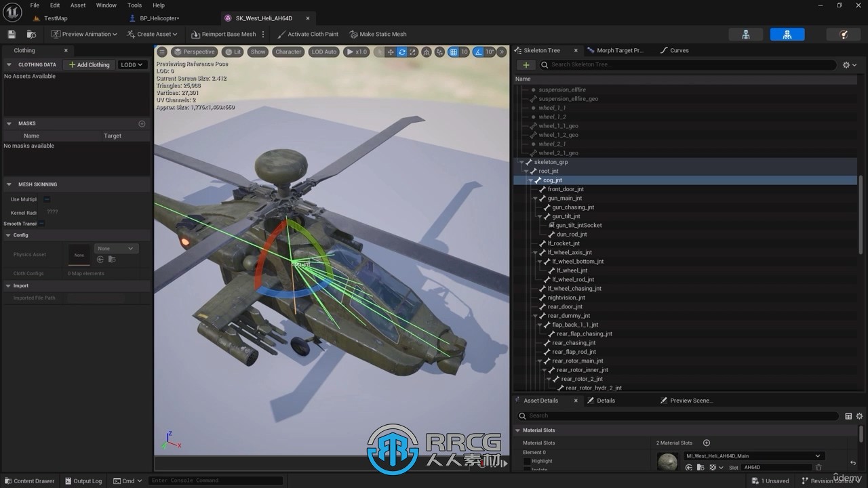Open the Asset menu
Image resolution: width=868 pixels, height=488 pixels.
(x=78, y=5)
